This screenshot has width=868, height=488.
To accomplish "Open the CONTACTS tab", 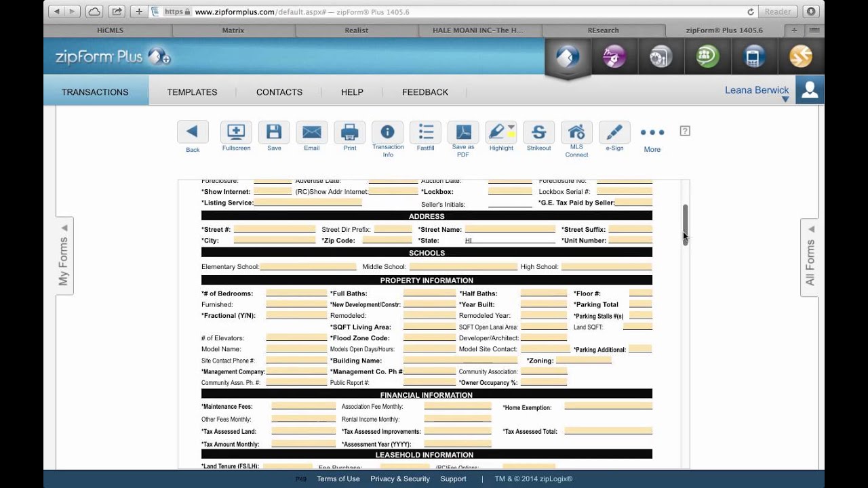I will 279,91.
